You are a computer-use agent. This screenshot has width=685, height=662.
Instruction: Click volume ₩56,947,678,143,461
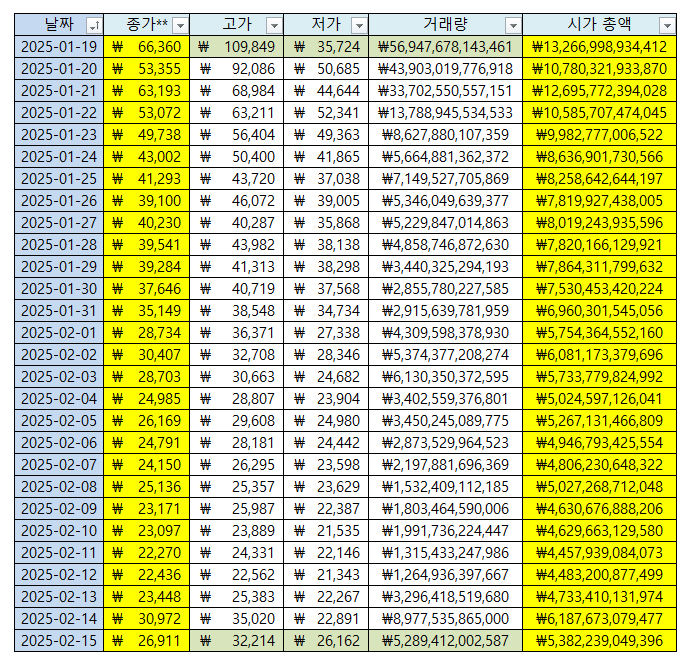pos(446,47)
